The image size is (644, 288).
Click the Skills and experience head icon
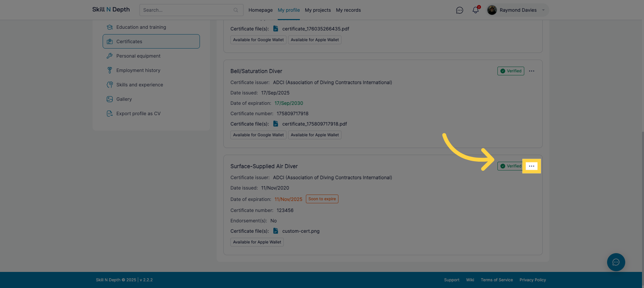(110, 85)
